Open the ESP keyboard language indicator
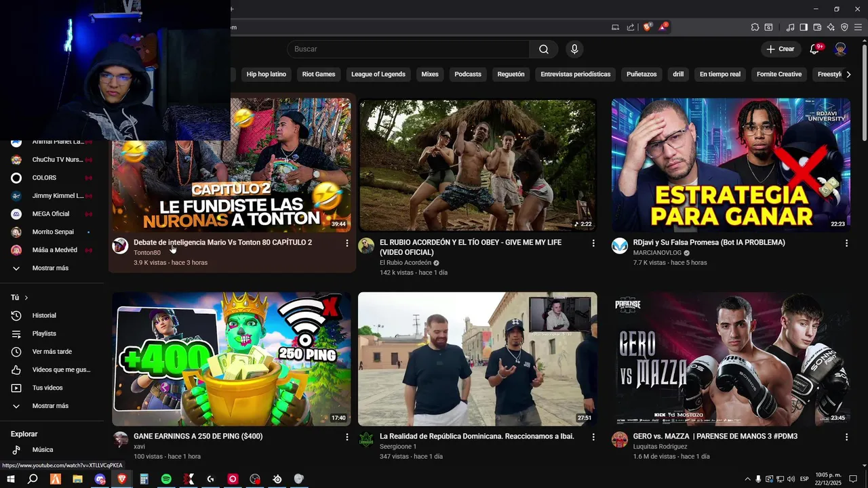This screenshot has width=868, height=488. point(804,479)
